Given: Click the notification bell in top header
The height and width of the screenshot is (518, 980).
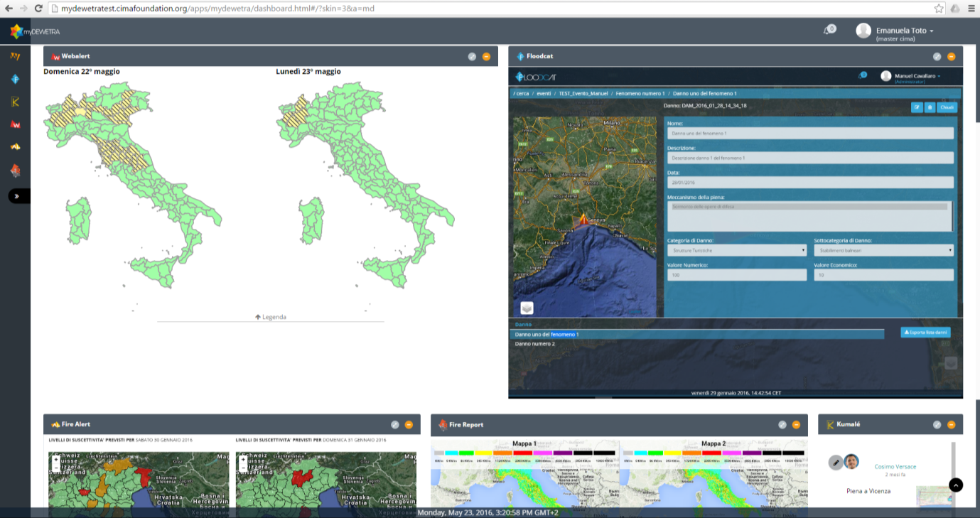Looking at the screenshot, I should (x=828, y=31).
